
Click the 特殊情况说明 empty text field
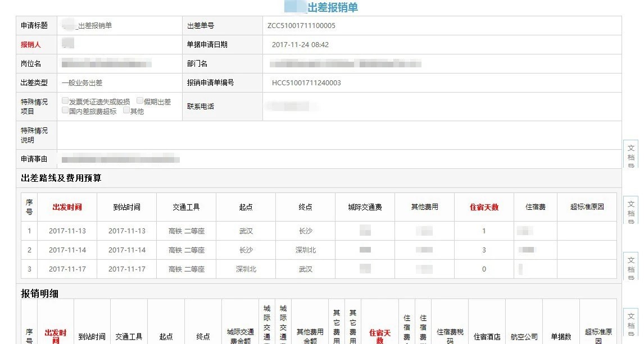(339, 135)
